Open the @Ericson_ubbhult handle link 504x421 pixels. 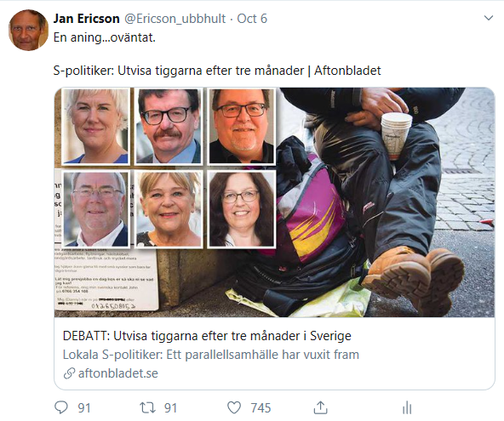coord(175,19)
